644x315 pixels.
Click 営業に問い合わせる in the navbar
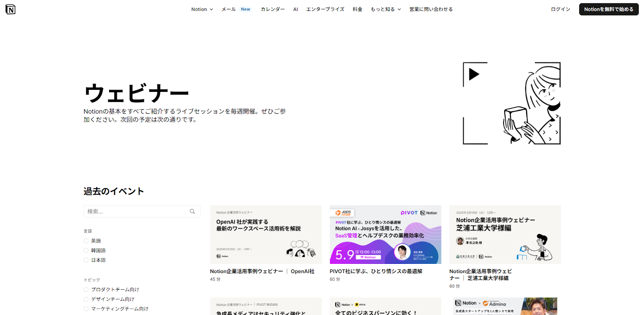tap(431, 9)
